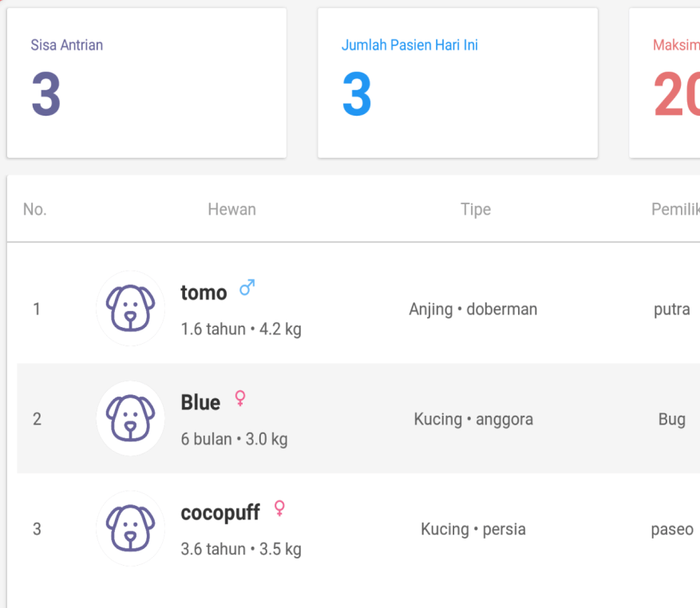
Task: Click Anjing doberman type label for tomo
Action: (x=472, y=309)
